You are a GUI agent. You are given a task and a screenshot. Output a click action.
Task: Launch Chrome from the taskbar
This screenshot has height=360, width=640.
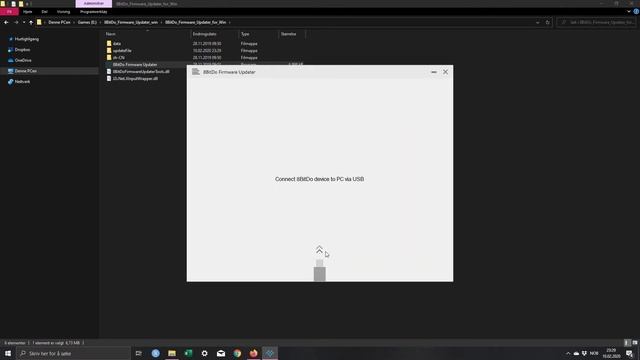click(x=237, y=353)
